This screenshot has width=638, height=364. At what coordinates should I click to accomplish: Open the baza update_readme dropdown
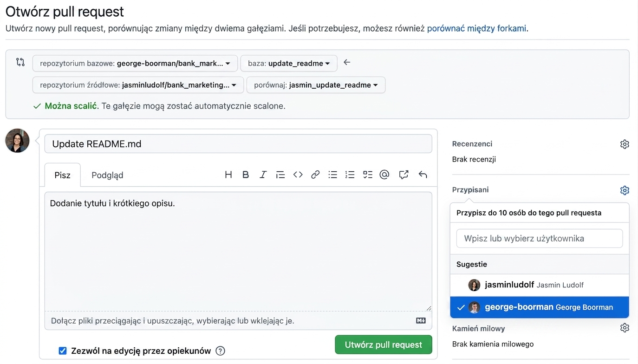point(289,63)
